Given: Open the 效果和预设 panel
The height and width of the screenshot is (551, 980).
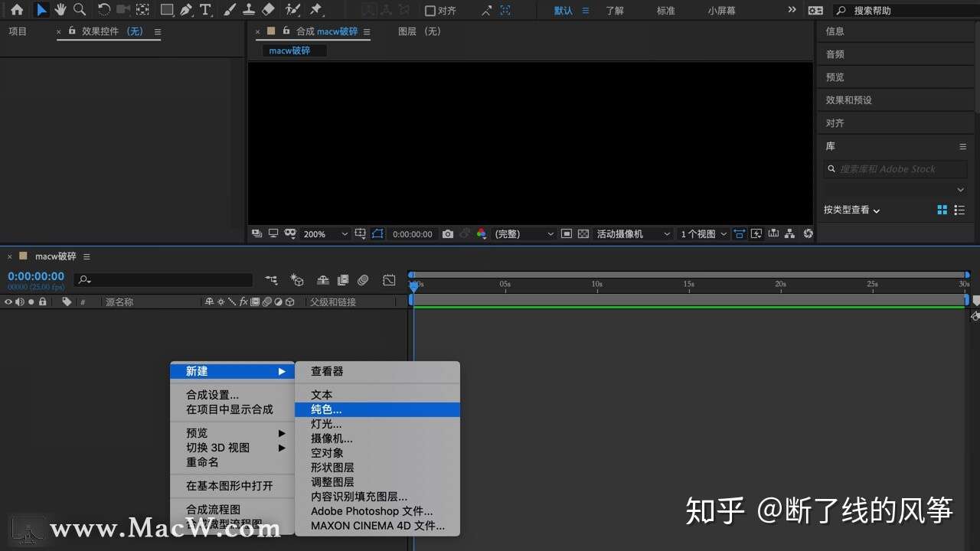Looking at the screenshot, I should pos(848,100).
